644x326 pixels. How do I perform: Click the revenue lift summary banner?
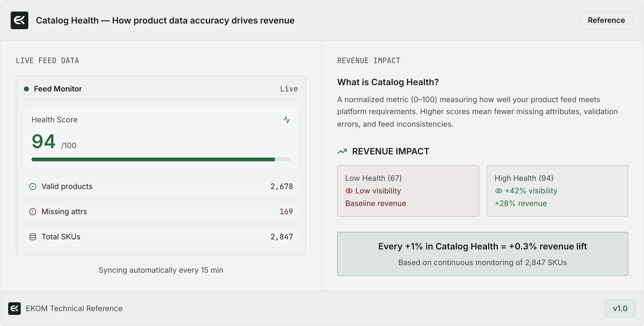pos(482,254)
